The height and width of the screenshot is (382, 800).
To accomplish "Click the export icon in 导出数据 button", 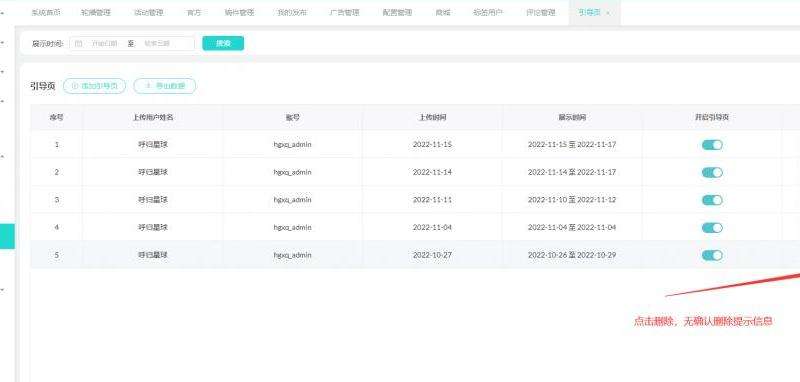I will pyautogui.click(x=148, y=86).
